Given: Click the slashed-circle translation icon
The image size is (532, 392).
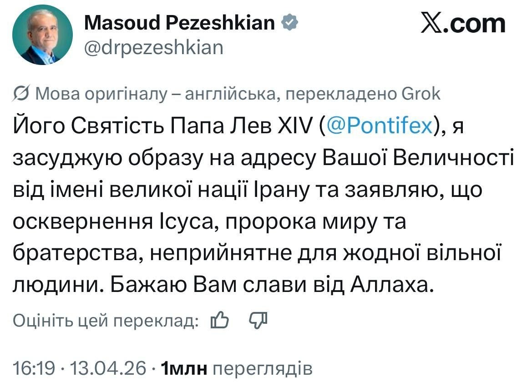Looking at the screenshot, I should click(21, 94).
